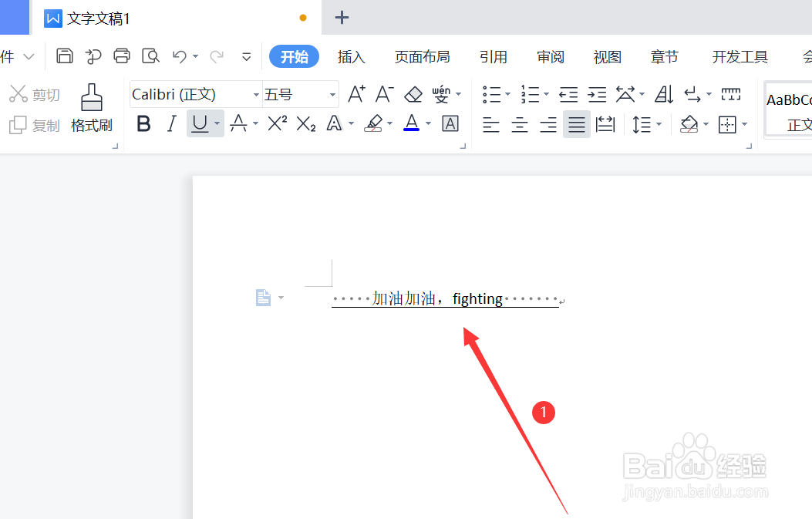
Task: Open the 开发工具 (Developer) tab
Action: tap(740, 56)
